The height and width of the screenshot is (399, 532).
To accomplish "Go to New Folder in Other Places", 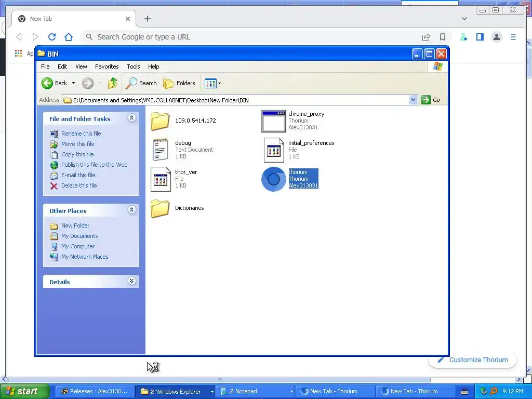I will click(75, 225).
